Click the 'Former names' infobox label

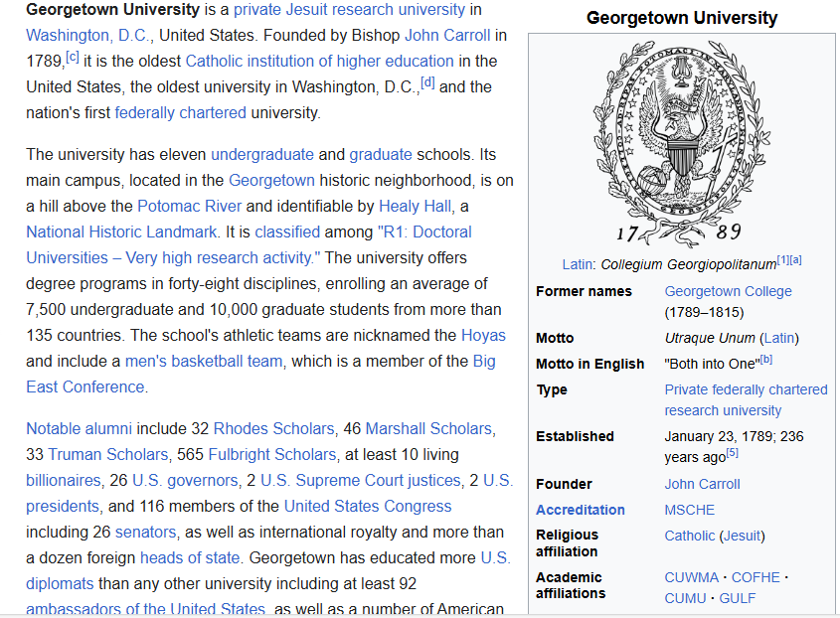point(584,291)
